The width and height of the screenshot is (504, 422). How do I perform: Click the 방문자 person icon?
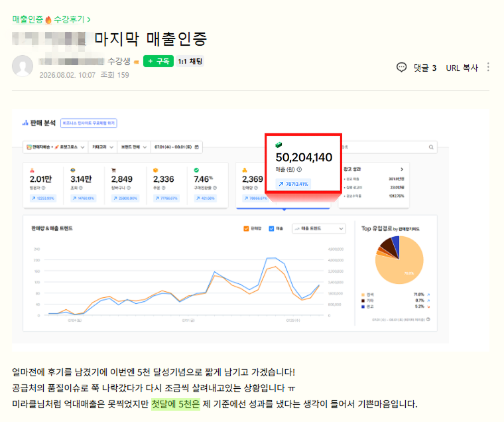[32, 170]
